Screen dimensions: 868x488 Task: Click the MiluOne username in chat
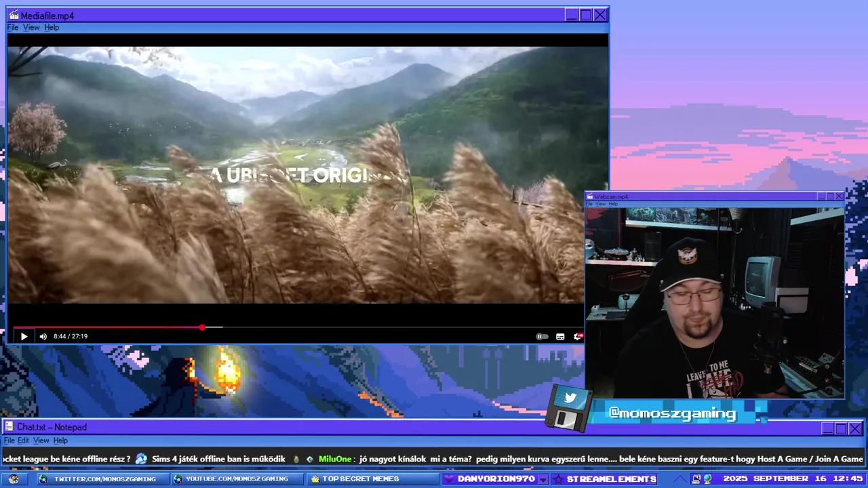(335, 459)
